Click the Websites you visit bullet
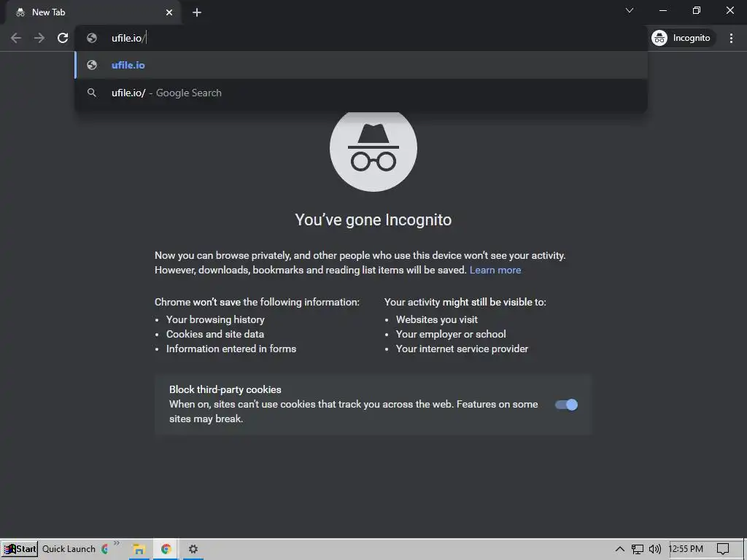 [436, 319]
